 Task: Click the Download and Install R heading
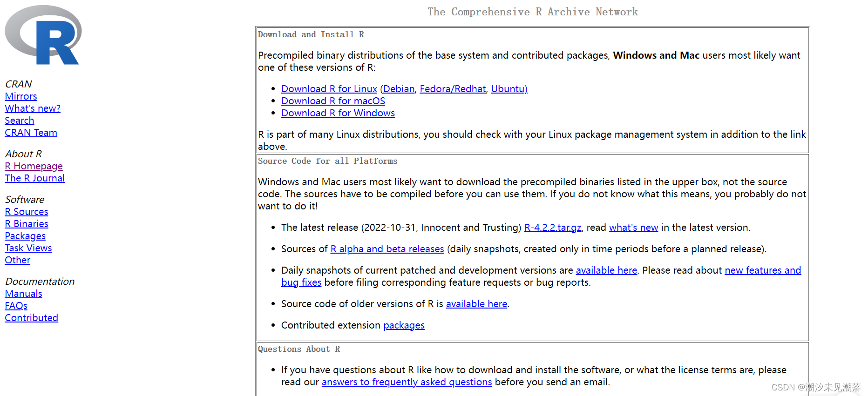(x=311, y=34)
